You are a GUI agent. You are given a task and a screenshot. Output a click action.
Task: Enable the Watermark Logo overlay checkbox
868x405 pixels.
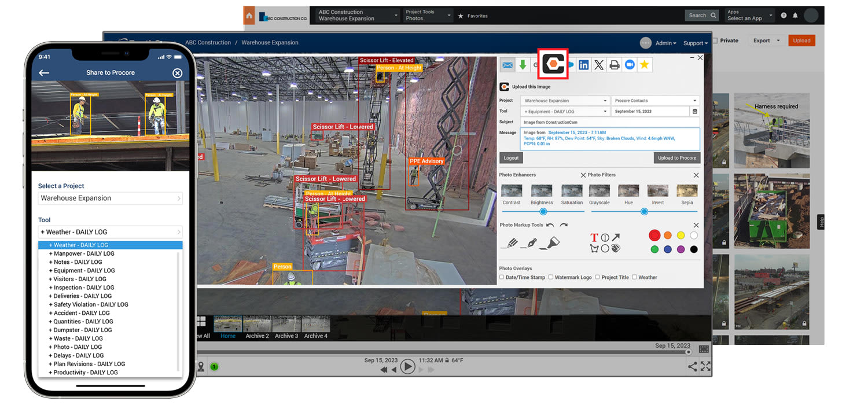[x=551, y=277]
